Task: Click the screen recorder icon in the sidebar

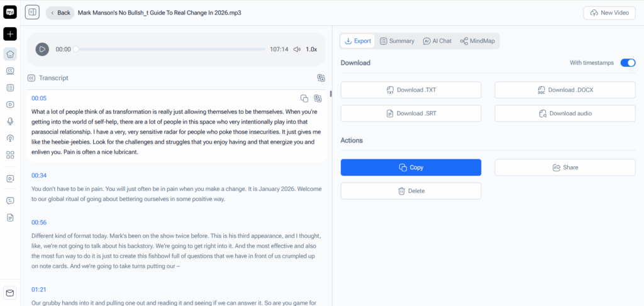Action: pyautogui.click(x=10, y=179)
